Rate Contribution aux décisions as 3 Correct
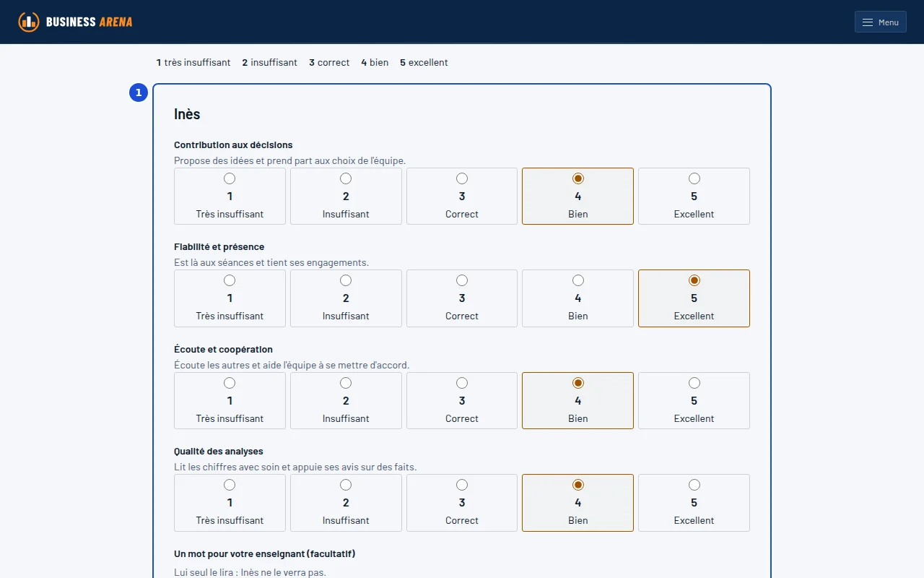The image size is (924, 578). coord(462,197)
